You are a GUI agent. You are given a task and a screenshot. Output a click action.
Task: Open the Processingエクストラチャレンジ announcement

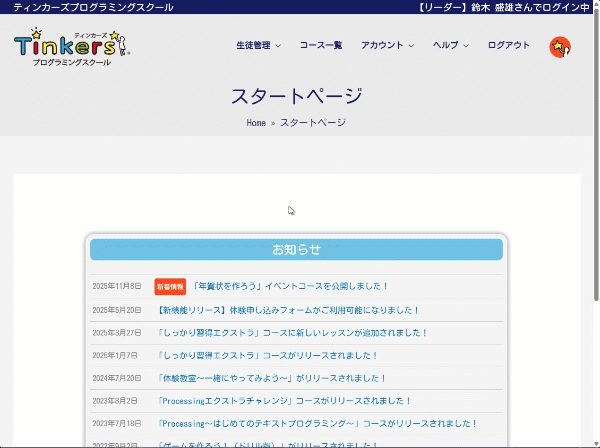tap(285, 401)
